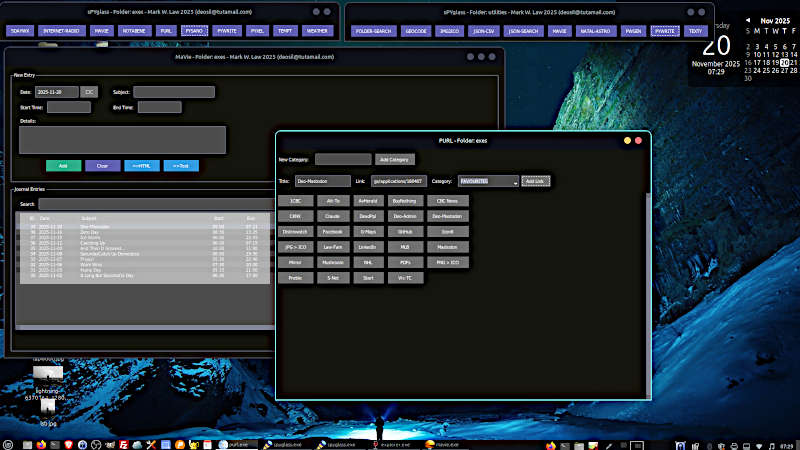800x450 pixels.
Task: Click the Title field containing Deo-Mastodon
Action: pyautogui.click(x=322, y=181)
